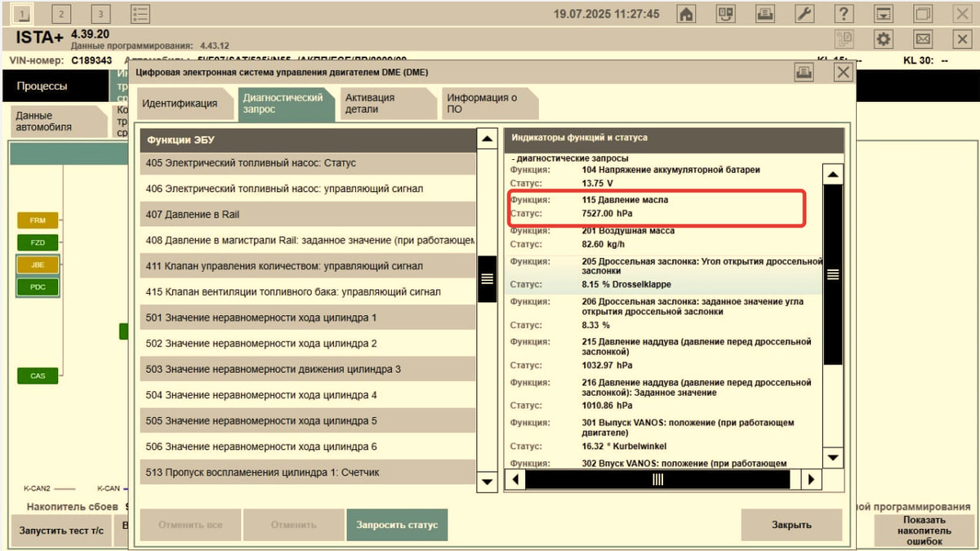This screenshot has height=551, width=980.
Task: Open session slot 1 in top bar
Action: [24, 14]
